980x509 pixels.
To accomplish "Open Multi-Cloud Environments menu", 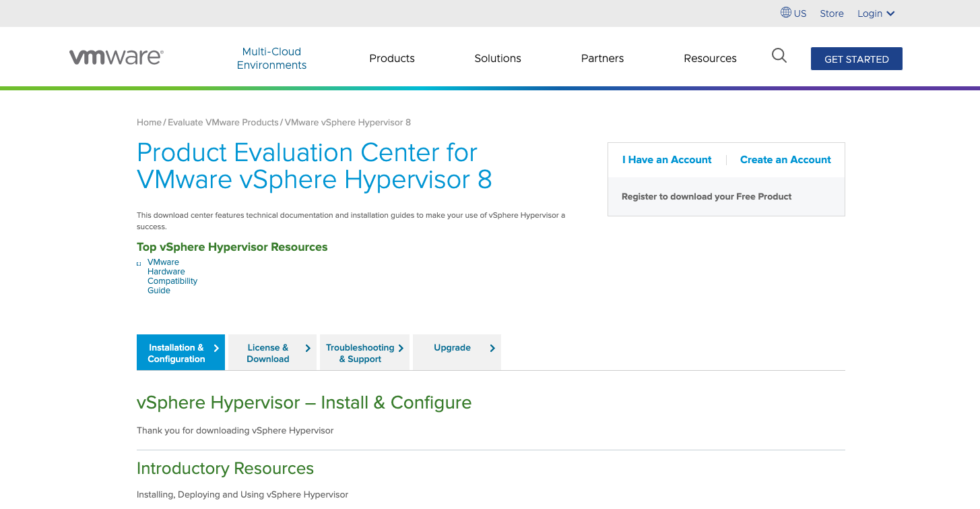I will pos(271,59).
